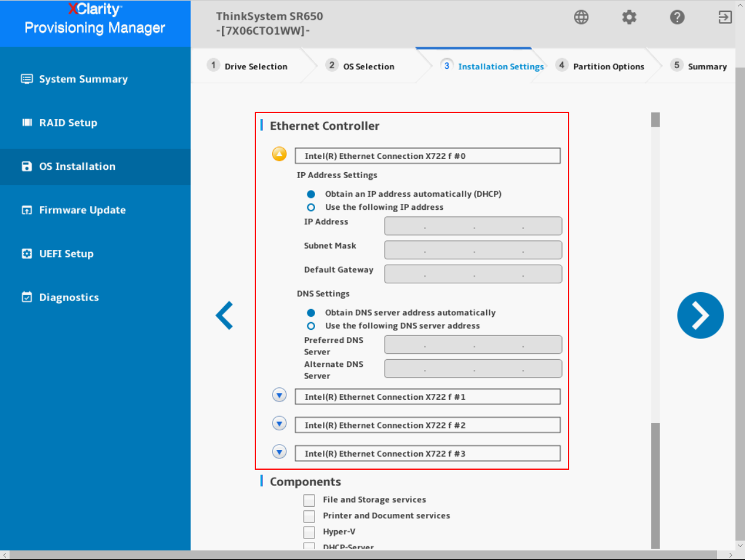
Task: Select Obtain DNS server address automatically
Action: (311, 313)
